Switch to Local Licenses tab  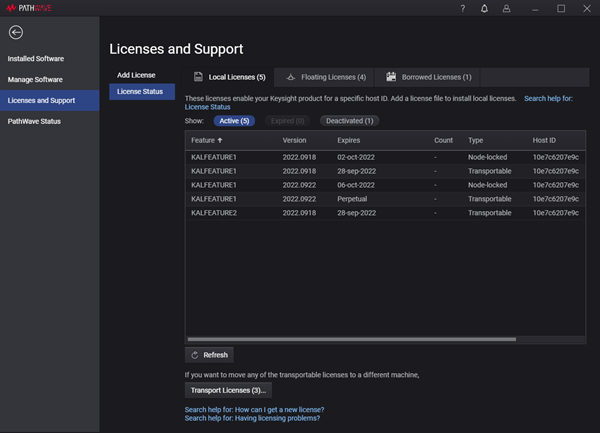(229, 77)
